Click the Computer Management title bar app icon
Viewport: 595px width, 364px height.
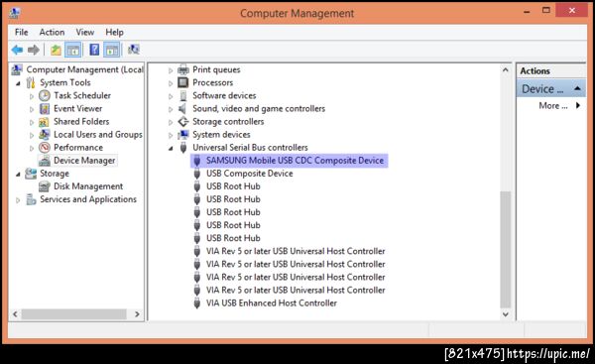tap(15, 13)
